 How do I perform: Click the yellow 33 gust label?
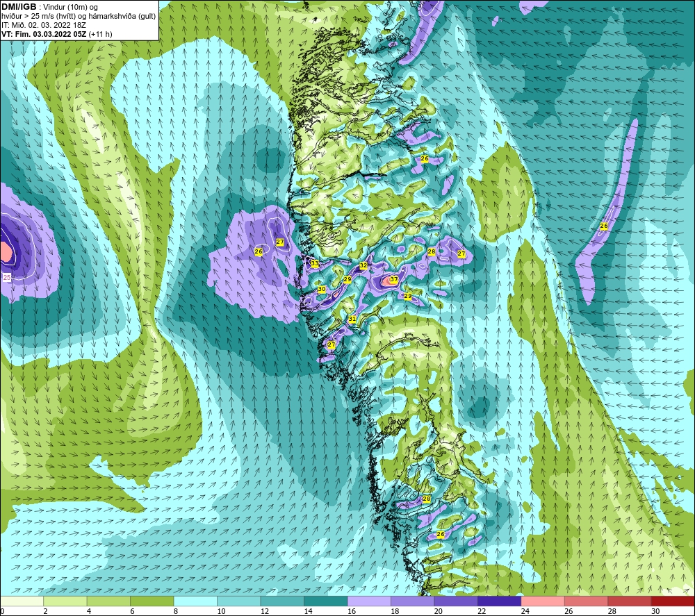point(315,263)
